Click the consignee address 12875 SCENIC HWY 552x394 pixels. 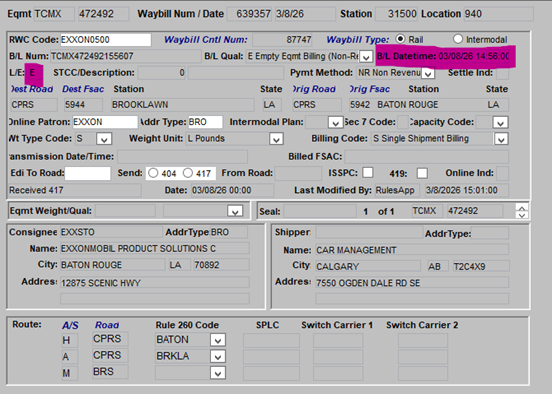click(x=155, y=282)
